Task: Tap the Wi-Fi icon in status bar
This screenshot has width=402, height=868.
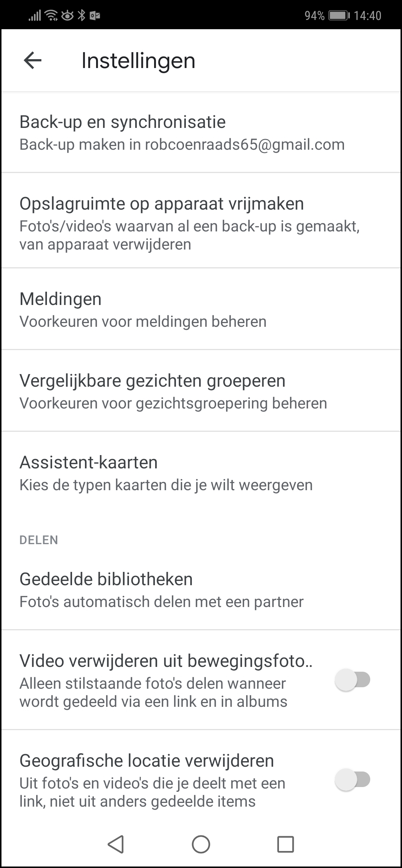Action: tap(51, 16)
